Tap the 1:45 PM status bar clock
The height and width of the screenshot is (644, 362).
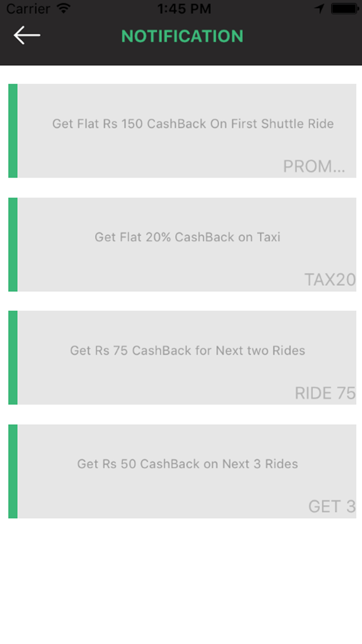pyautogui.click(x=184, y=8)
